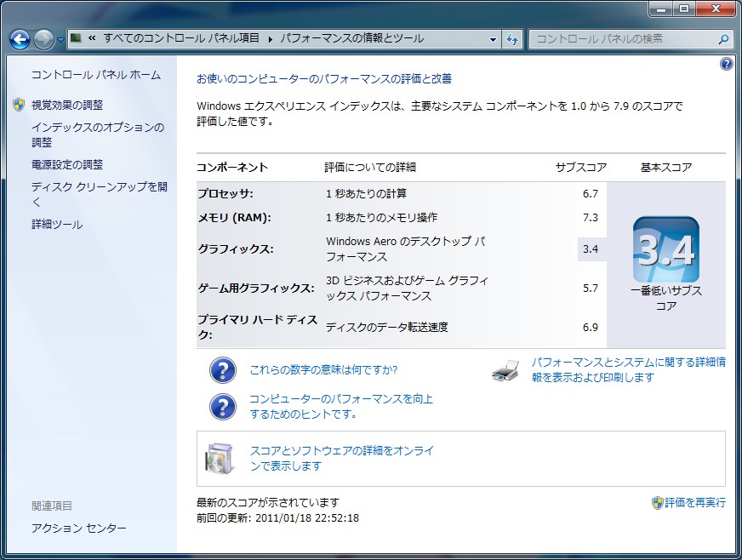This screenshot has width=742, height=560.
Task: Click the プロセッサ: row label
Action: (225, 193)
